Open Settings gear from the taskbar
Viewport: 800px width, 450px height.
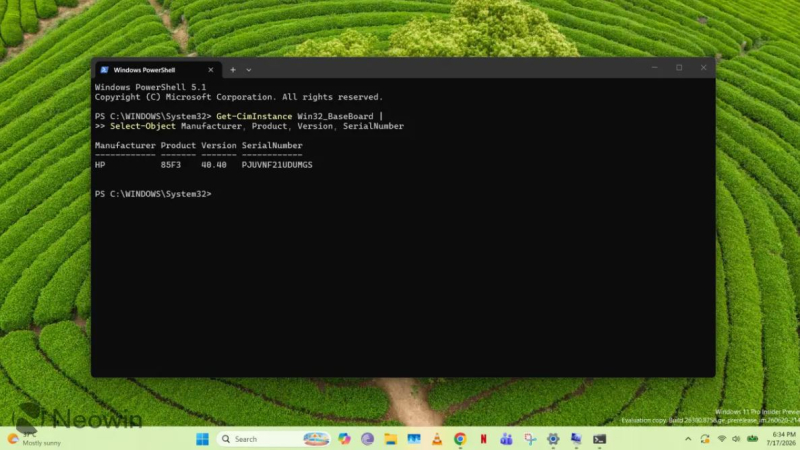pyautogui.click(x=553, y=439)
